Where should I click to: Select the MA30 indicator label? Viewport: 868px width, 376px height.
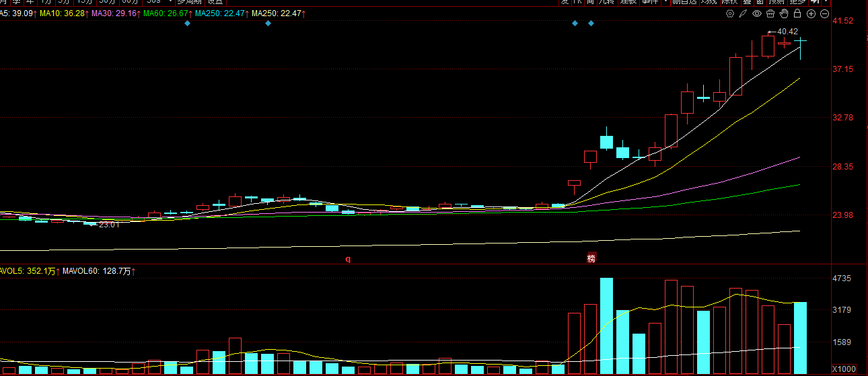pyautogui.click(x=116, y=13)
